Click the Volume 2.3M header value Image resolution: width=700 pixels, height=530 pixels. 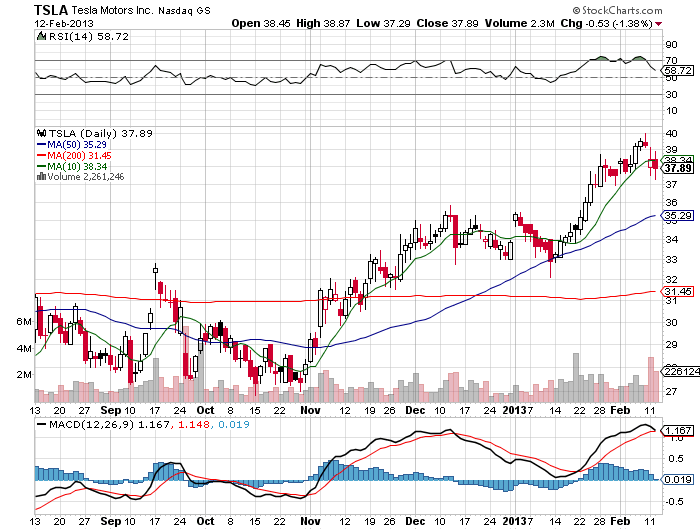click(x=520, y=24)
